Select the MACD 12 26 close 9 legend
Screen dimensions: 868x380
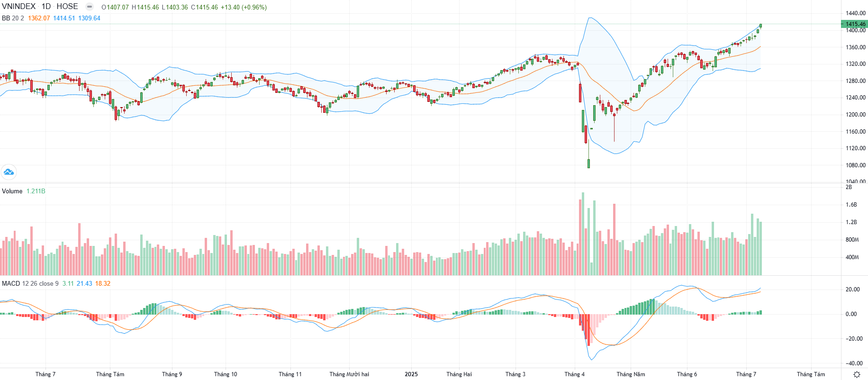click(x=30, y=283)
